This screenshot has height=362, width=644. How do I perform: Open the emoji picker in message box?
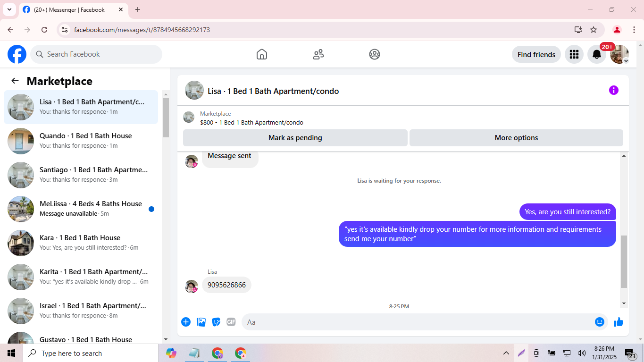(x=600, y=322)
